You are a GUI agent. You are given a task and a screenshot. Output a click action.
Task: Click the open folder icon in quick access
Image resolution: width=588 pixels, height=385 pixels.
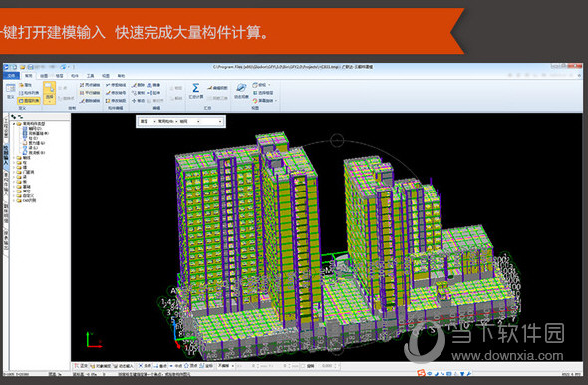click(x=23, y=67)
